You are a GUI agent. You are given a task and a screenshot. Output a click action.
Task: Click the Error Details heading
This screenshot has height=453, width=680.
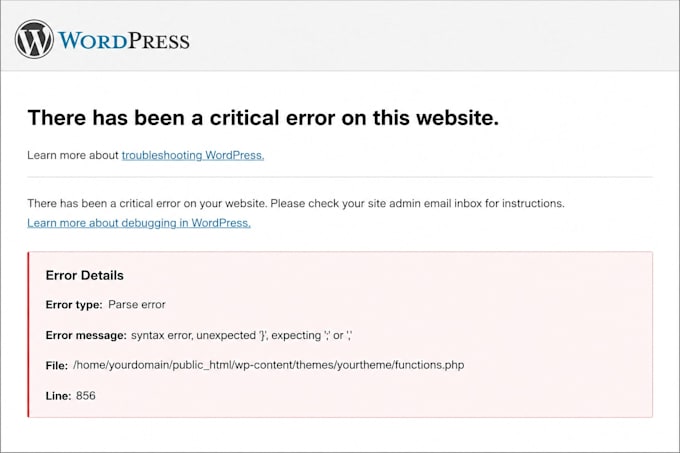pos(85,275)
